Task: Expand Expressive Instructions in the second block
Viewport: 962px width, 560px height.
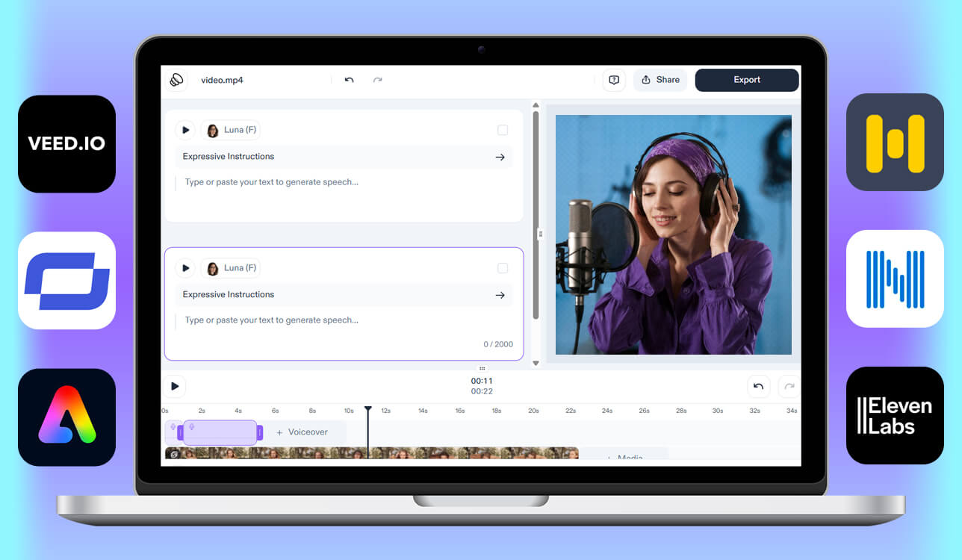Action: coord(344,295)
